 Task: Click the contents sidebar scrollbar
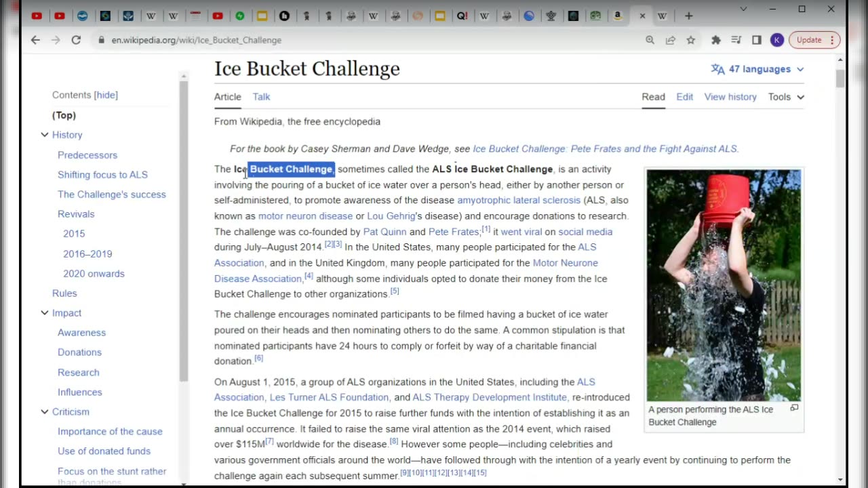click(x=184, y=230)
